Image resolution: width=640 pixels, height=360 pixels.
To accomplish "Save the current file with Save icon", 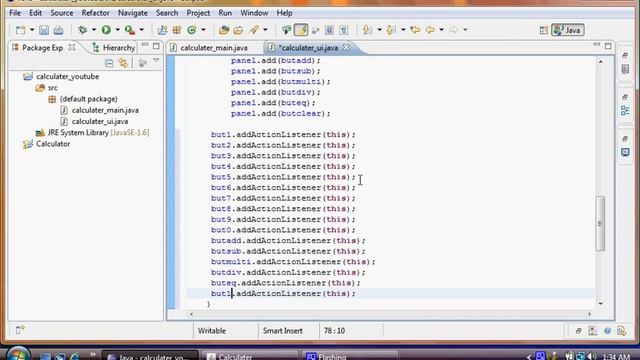I will (x=44, y=30).
